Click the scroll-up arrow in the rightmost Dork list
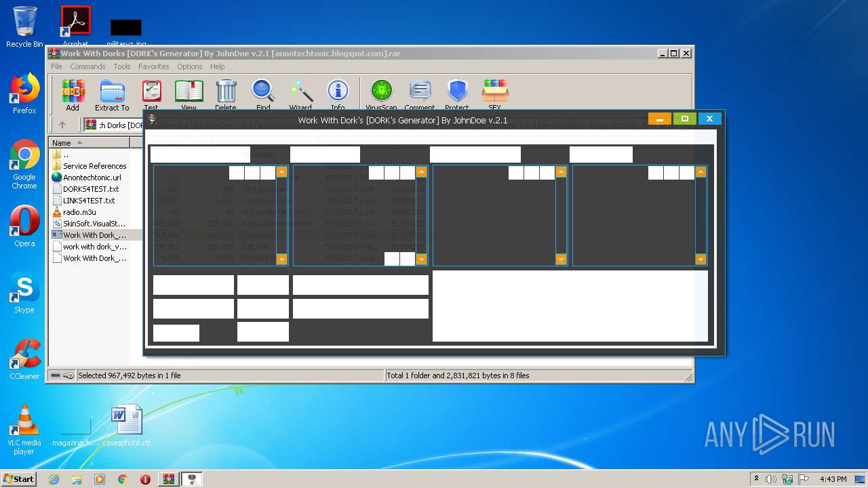The image size is (868, 488). tap(701, 172)
